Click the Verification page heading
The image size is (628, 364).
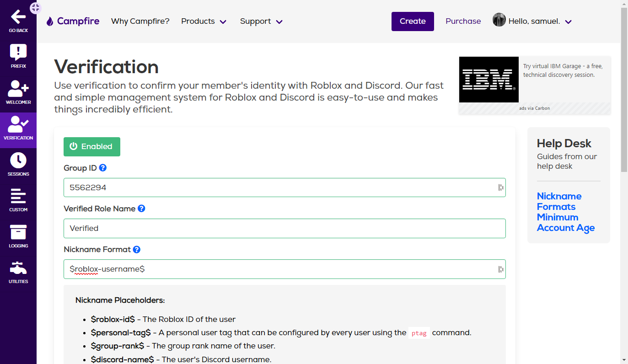coord(107,67)
